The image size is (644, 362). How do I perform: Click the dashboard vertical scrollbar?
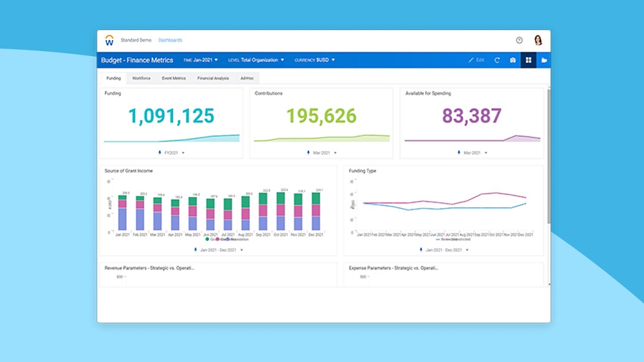pos(548,157)
